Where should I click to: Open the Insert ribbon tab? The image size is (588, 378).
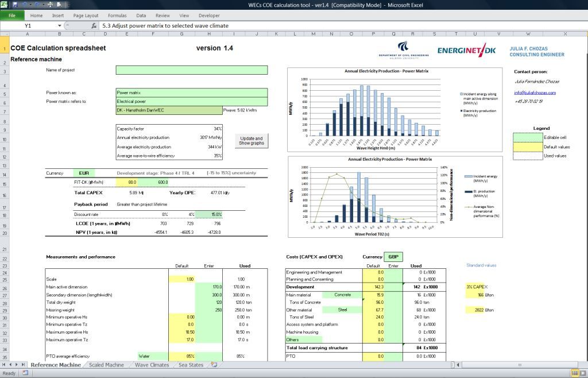[x=58, y=16]
